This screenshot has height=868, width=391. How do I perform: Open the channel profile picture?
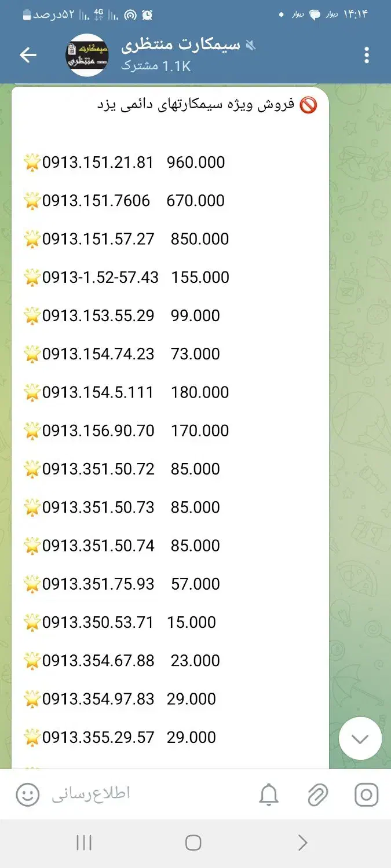click(x=87, y=55)
